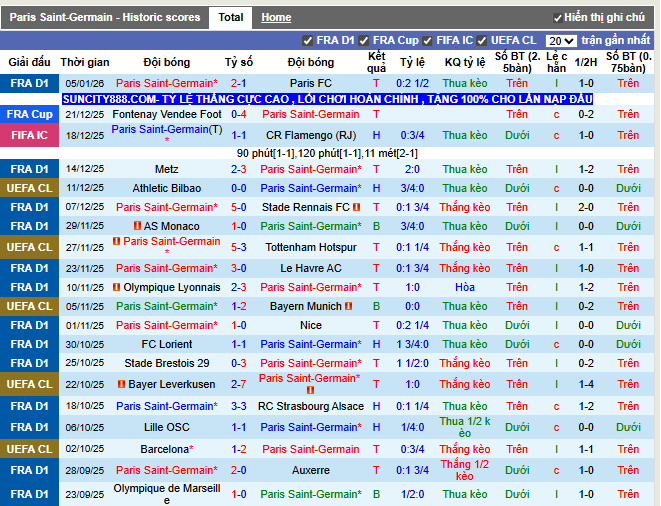
Task: Click the FIFA IC league badge on 18/12/25
Action: tap(30, 135)
